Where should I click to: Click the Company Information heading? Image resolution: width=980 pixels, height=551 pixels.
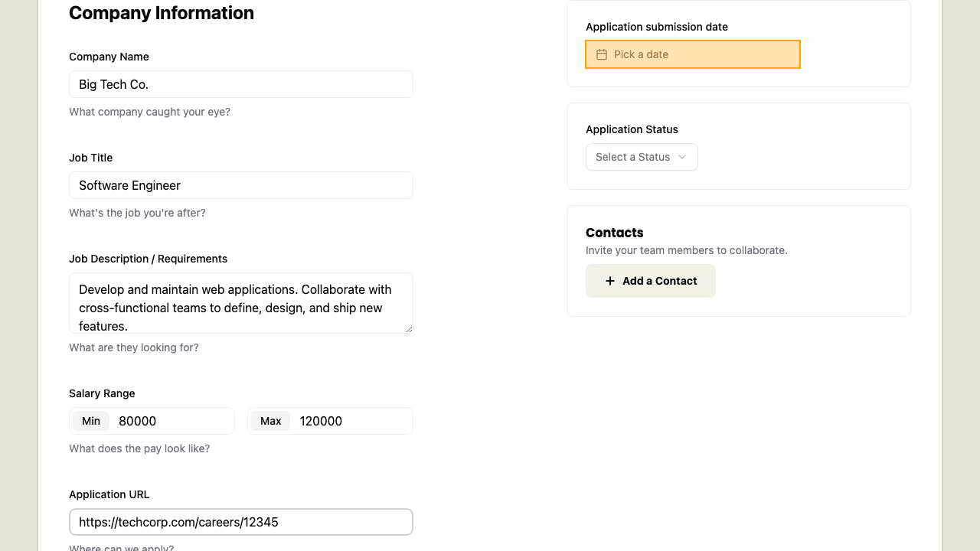[162, 13]
